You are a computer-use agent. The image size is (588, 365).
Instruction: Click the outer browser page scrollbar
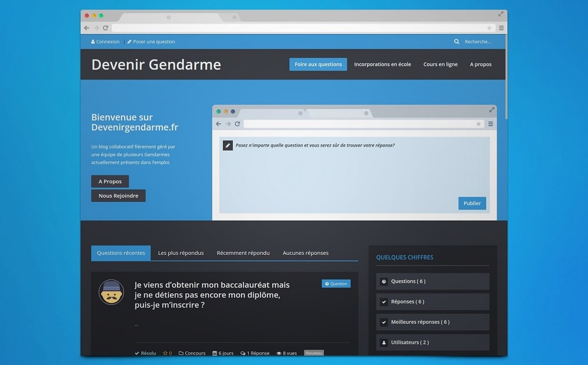tap(506, 77)
